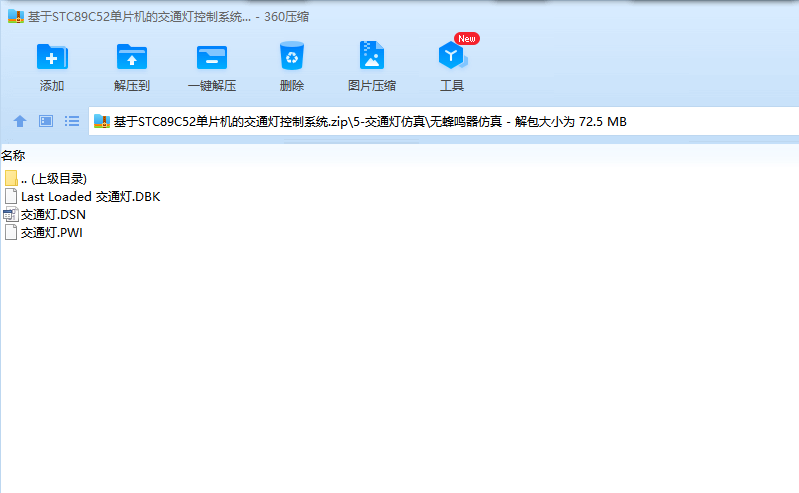Click the address bar path field

pos(443,121)
